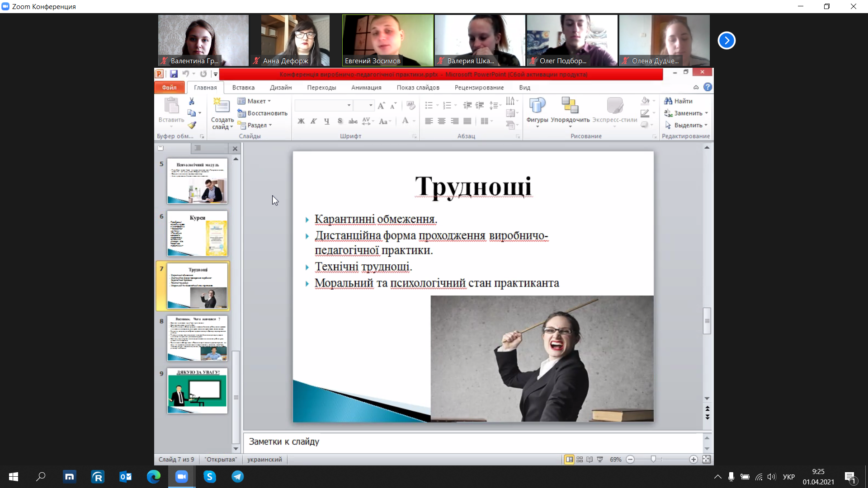Click the Format Painter brush icon
This screenshot has height=488, width=868.
click(x=192, y=125)
